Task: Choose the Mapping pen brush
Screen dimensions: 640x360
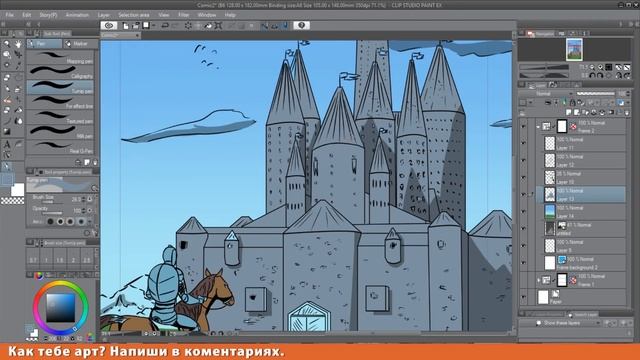Action: (60, 57)
